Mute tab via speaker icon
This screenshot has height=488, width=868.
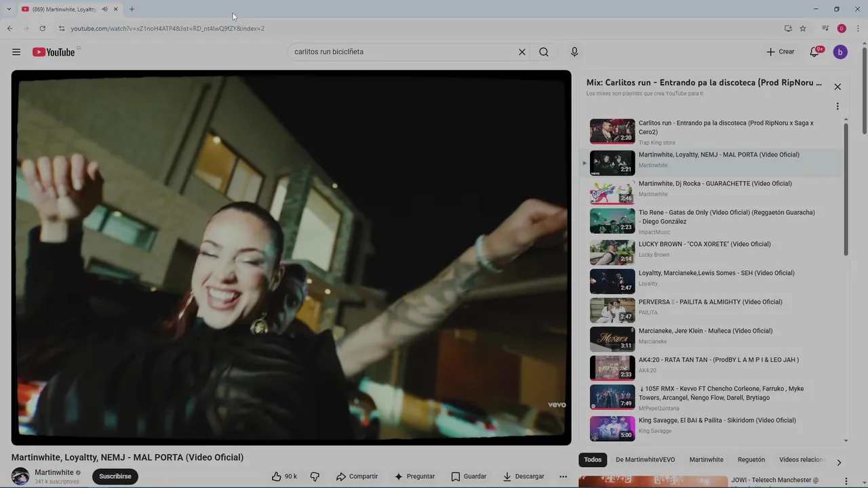coord(104,9)
